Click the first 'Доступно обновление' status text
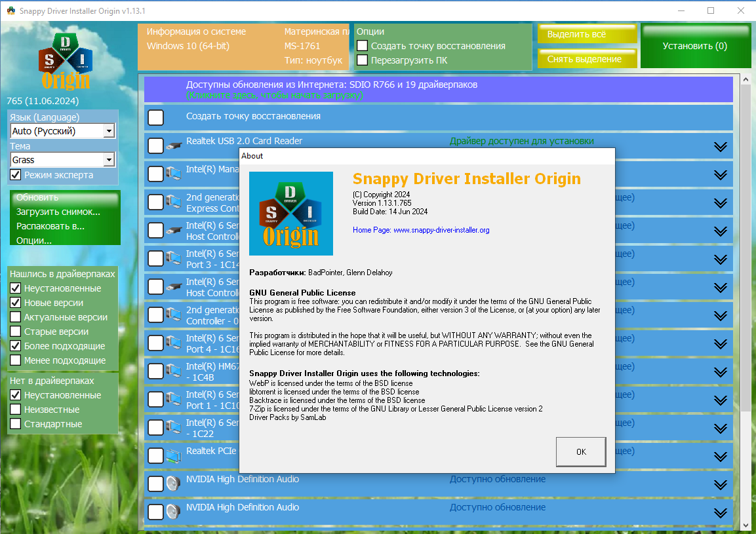756x534 pixels. point(498,479)
